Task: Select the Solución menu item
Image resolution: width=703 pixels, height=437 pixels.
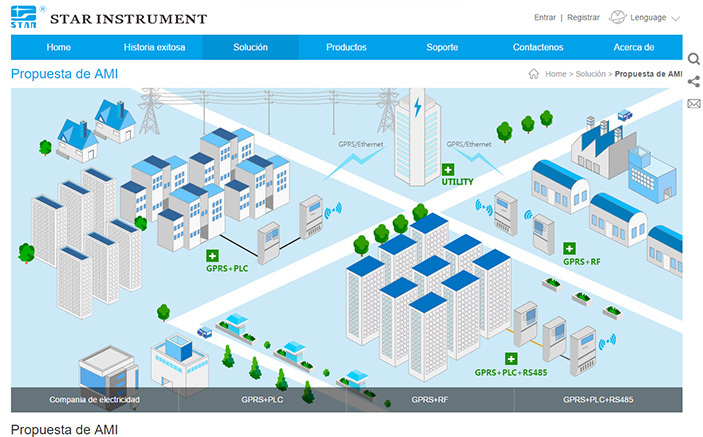Action: (x=250, y=47)
